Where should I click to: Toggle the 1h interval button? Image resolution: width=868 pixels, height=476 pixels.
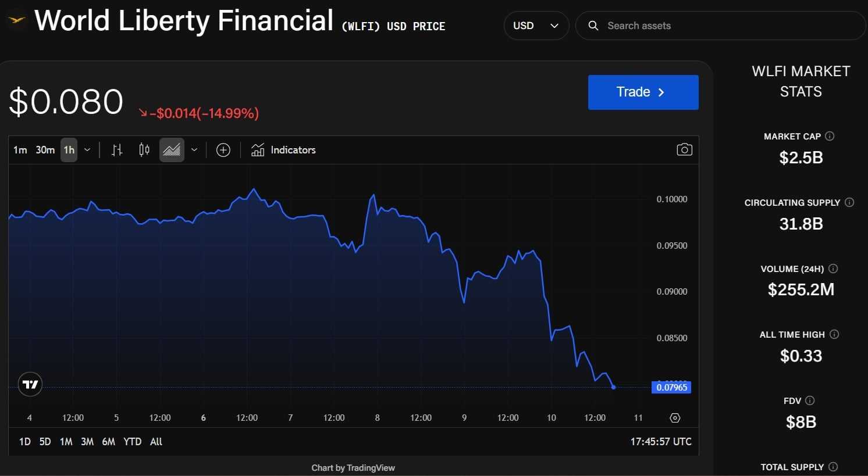coord(69,150)
